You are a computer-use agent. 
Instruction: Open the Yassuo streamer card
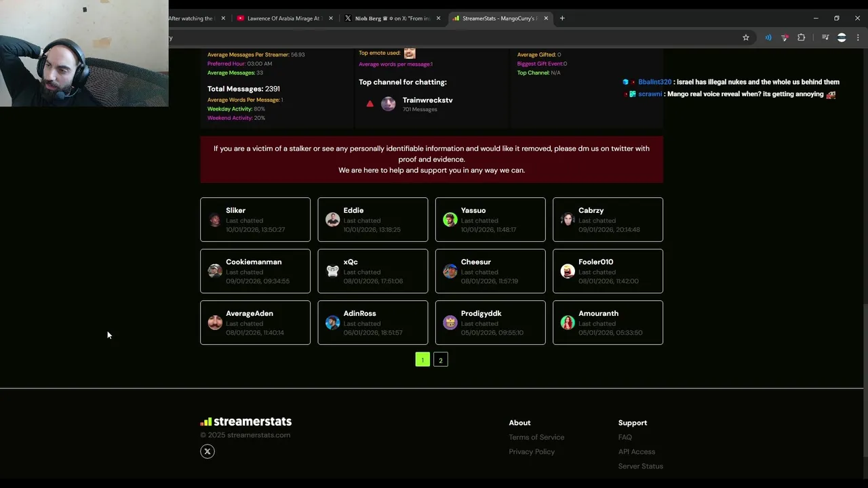(490, 220)
